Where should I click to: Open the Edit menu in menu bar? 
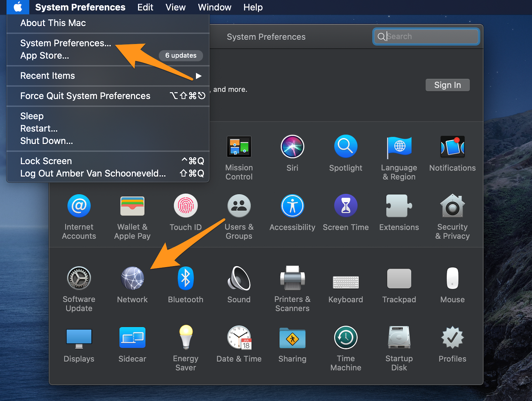[145, 7]
